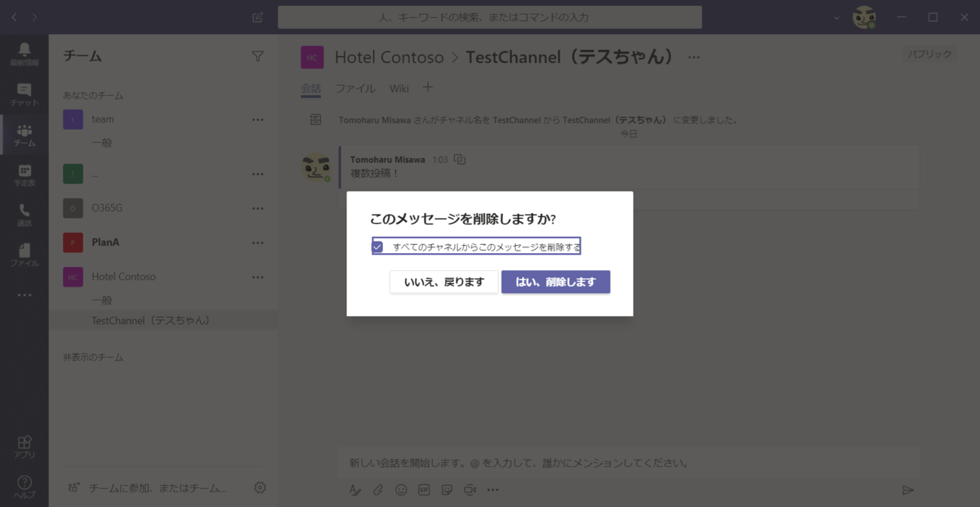
Task: Open the message formatting options
Action: tap(354, 489)
